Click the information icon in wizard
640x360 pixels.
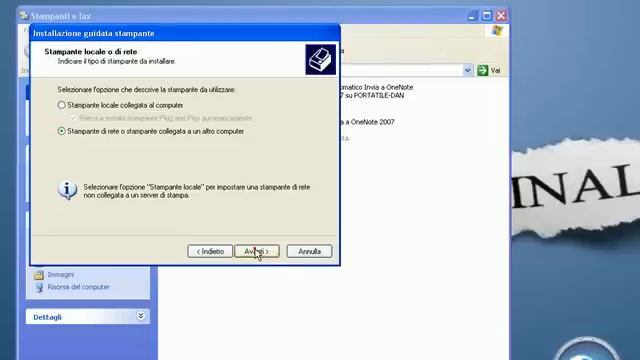[x=67, y=190]
